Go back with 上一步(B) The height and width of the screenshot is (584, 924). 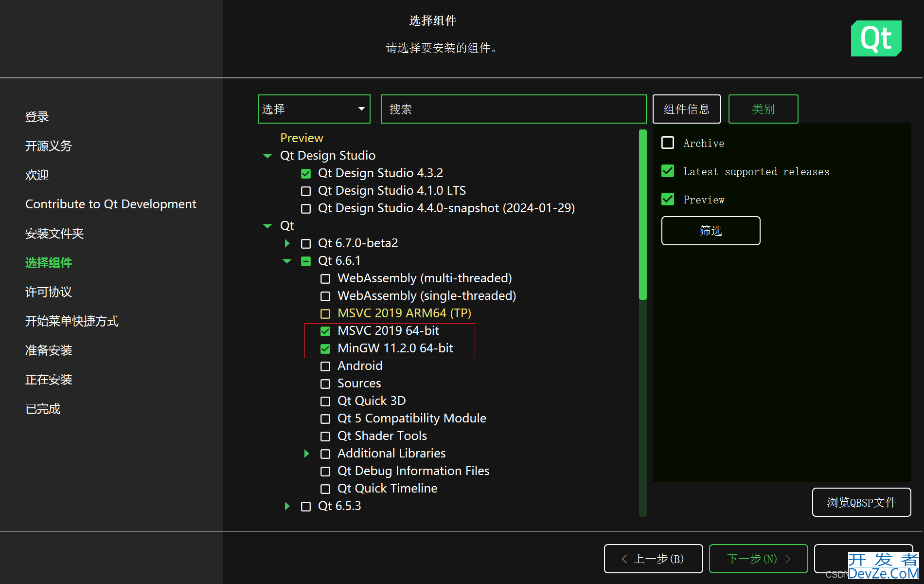653,559
